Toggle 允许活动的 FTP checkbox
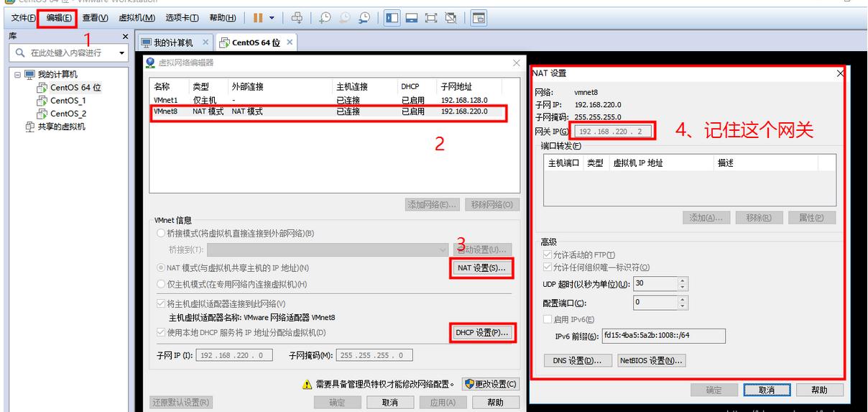The width and height of the screenshot is (868, 412). (546, 255)
